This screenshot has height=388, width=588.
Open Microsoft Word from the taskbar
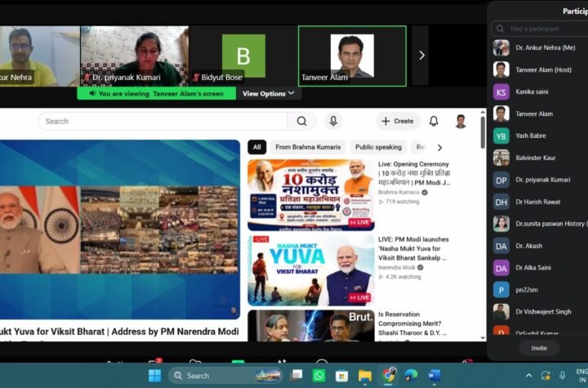tap(434, 375)
